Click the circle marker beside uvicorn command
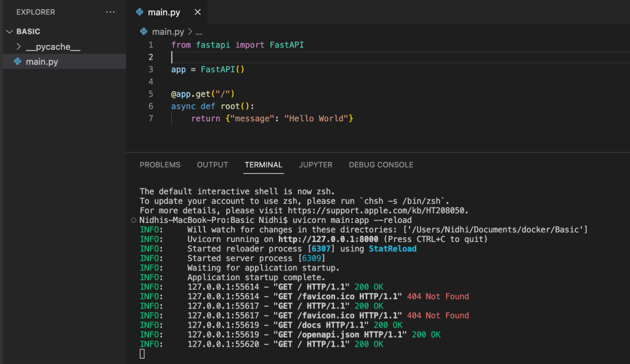Screen dimensions: 630x364 point(134,220)
